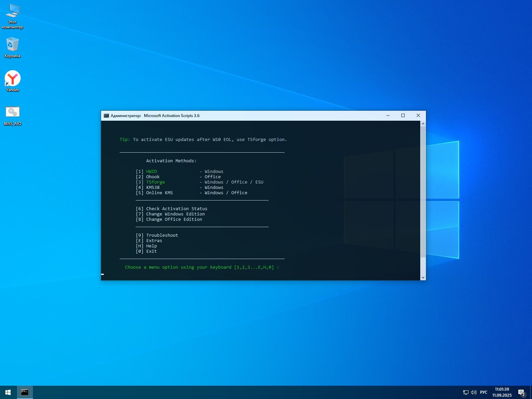The width and height of the screenshot is (532, 399).
Task: Open the taskbar clock and date
Action: pos(502,392)
